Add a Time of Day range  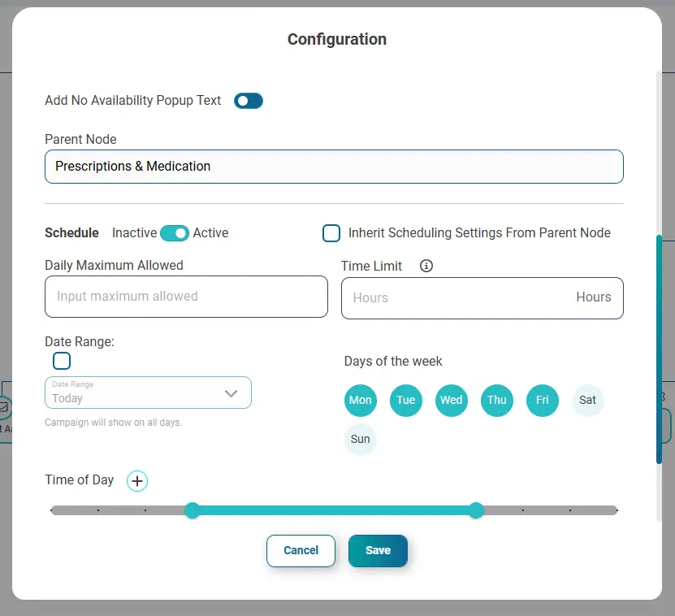(137, 481)
